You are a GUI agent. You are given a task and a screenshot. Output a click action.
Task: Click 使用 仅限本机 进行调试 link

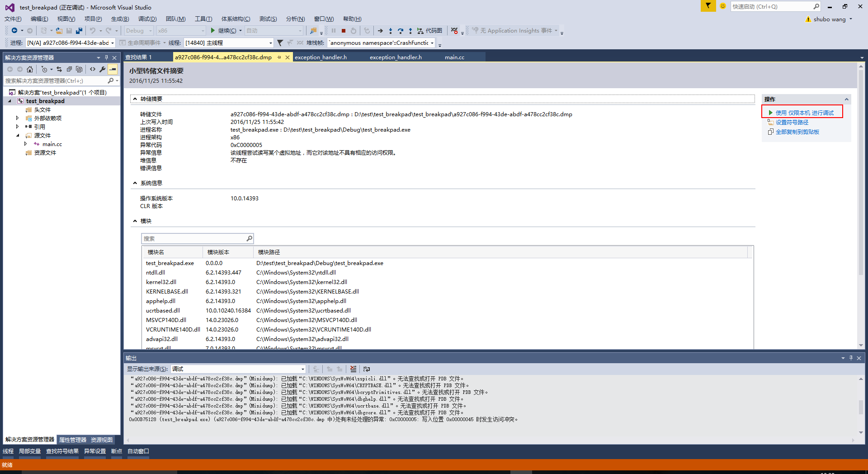[x=804, y=113]
